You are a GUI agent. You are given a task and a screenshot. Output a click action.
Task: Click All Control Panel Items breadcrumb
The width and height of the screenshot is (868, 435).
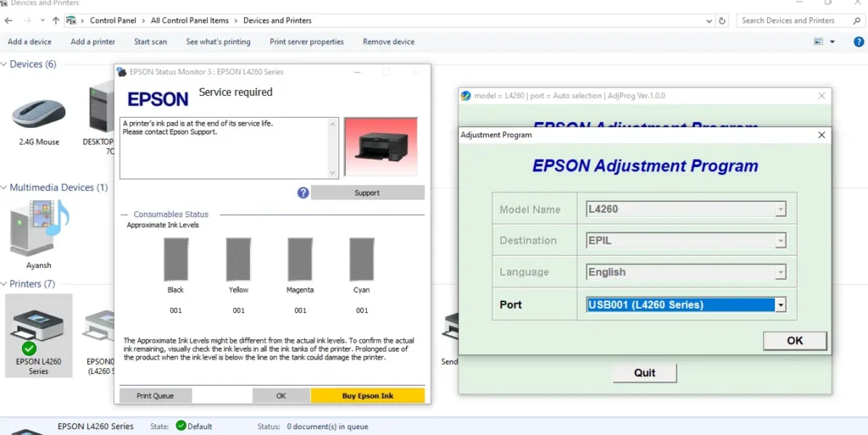(x=190, y=20)
